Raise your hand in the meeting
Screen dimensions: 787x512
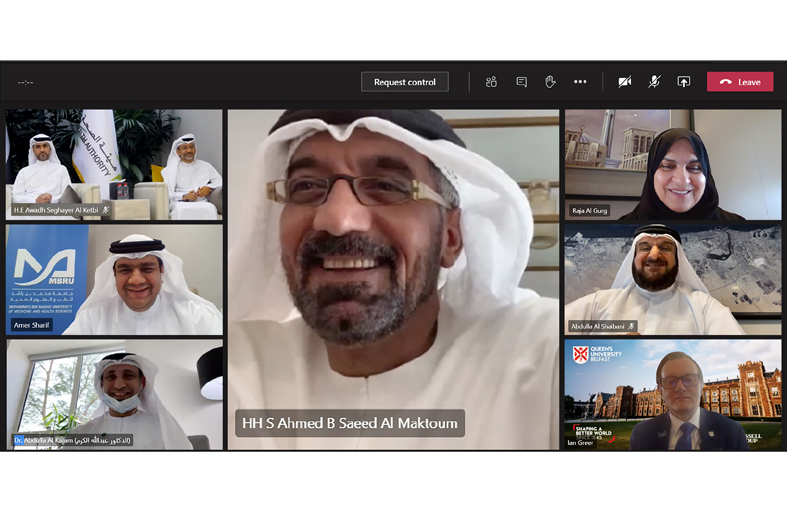coord(550,82)
